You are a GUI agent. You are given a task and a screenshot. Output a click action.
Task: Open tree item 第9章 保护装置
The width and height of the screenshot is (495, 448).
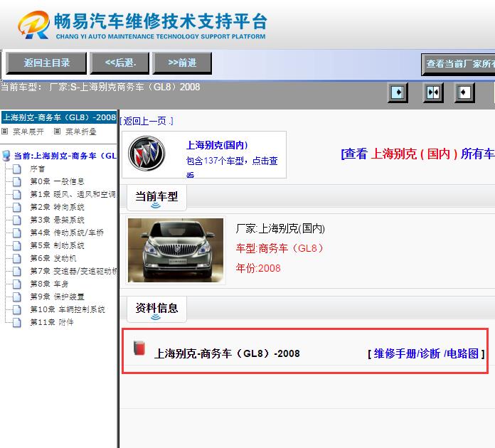57,297
